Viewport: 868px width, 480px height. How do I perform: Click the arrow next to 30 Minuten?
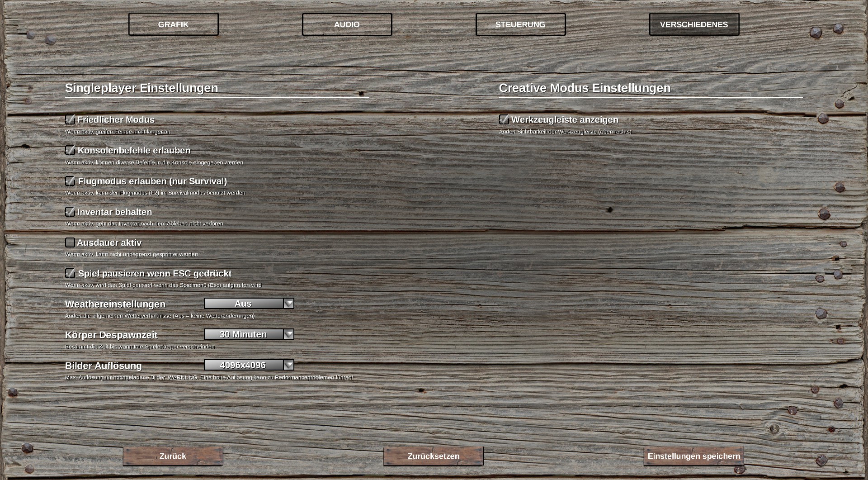pos(288,334)
